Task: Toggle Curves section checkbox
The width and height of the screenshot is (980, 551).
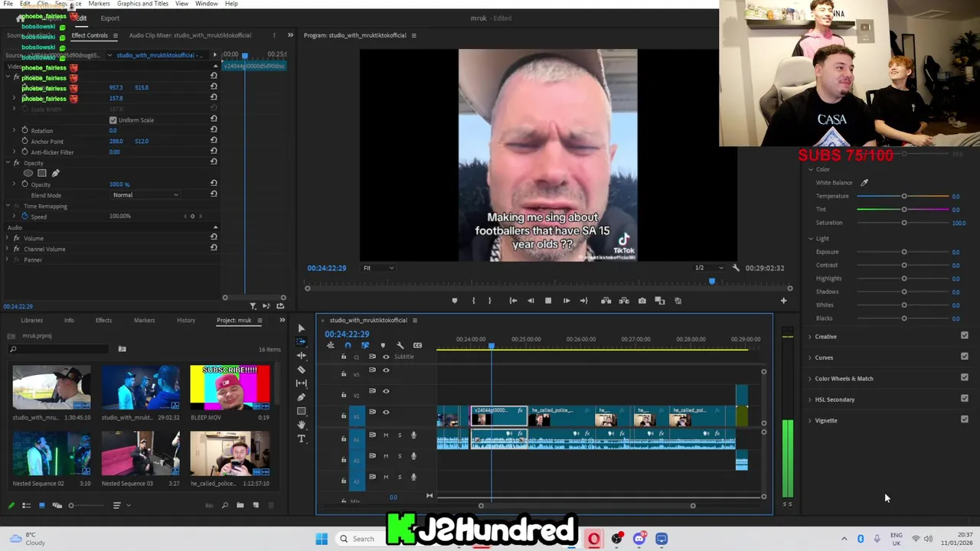Action: click(x=965, y=357)
